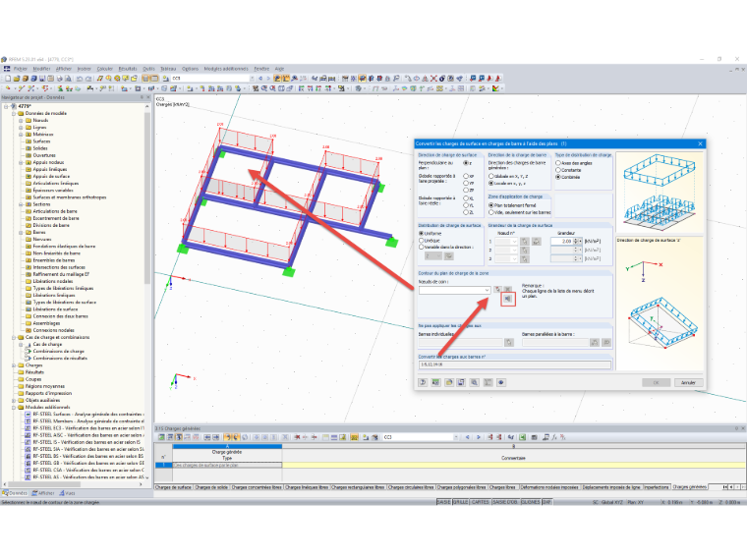This screenshot has width=747, height=560.
Task: Click the units (0.00) icon in dialog footer
Action: pos(435,382)
